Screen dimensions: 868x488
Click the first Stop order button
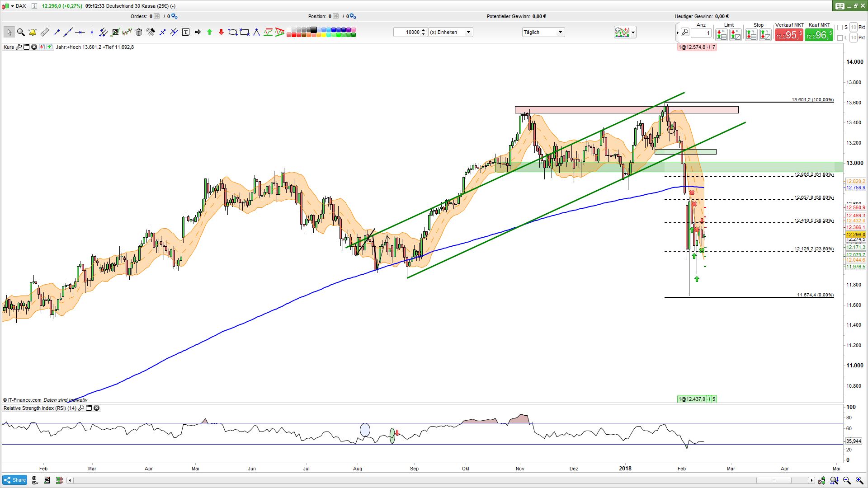click(x=751, y=35)
